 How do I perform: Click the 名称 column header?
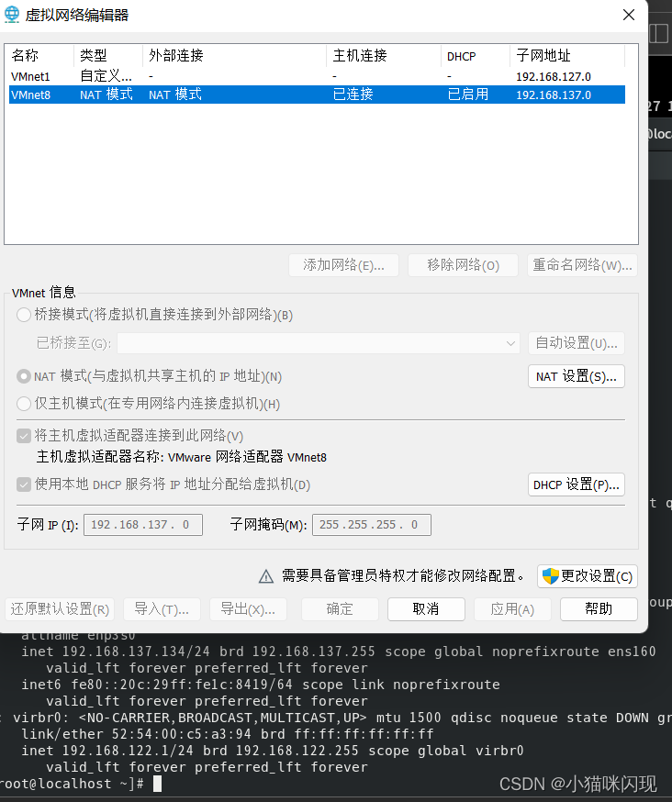(x=41, y=56)
